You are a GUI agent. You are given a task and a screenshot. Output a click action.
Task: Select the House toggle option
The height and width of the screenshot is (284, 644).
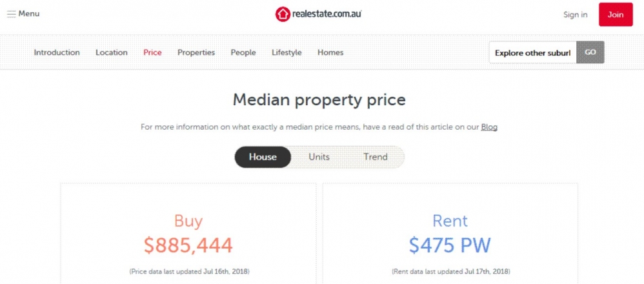263,157
